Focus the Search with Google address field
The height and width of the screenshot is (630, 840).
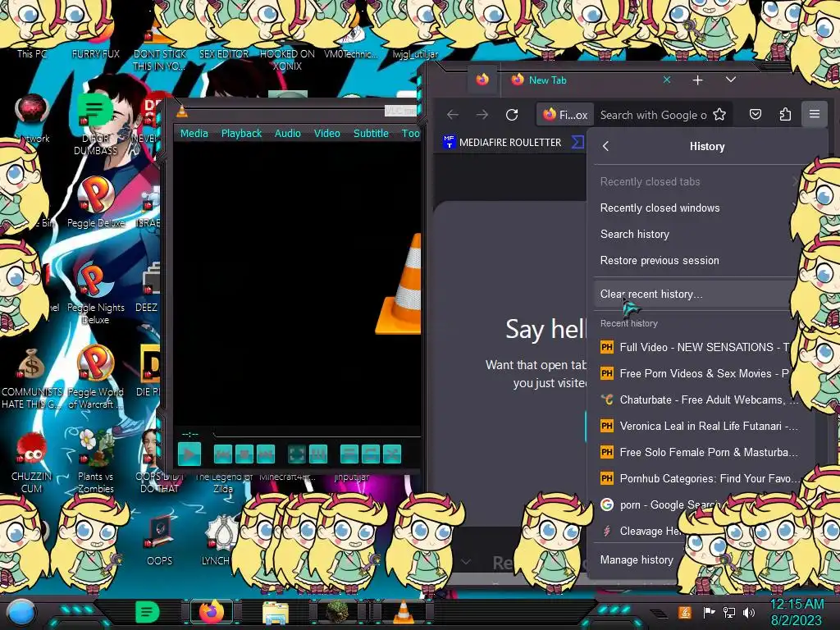(x=653, y=115)
